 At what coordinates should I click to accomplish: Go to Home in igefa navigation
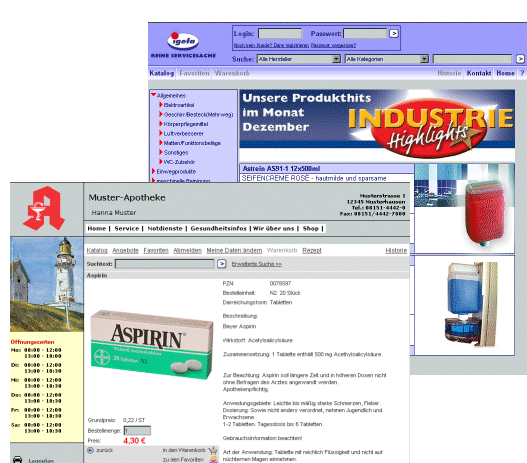click(505, 73)
